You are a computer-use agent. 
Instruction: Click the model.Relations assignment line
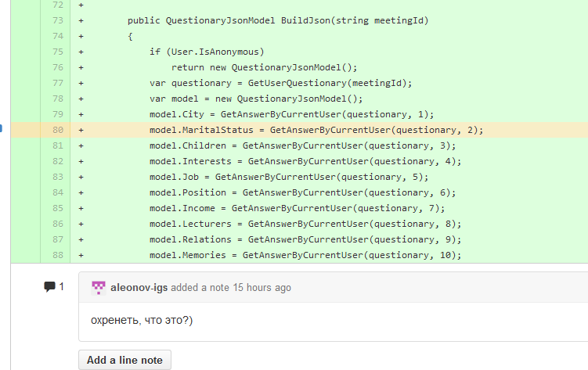[x=305, y=239]
